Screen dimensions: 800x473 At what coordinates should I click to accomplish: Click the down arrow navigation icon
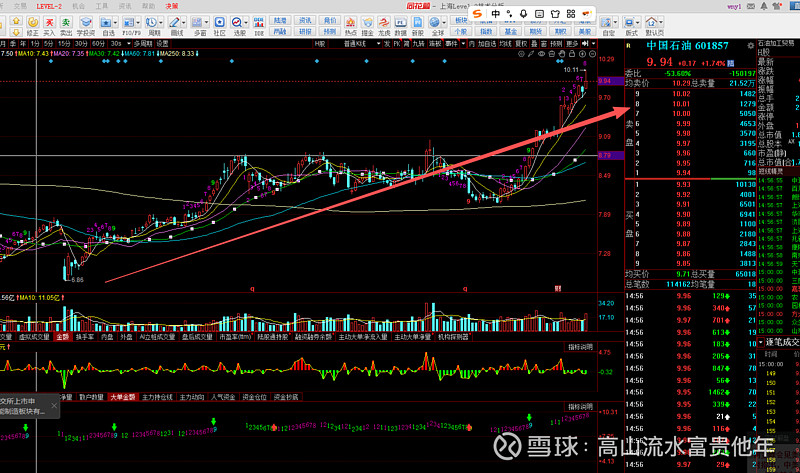pyautogui.click(x=16, y=32)
